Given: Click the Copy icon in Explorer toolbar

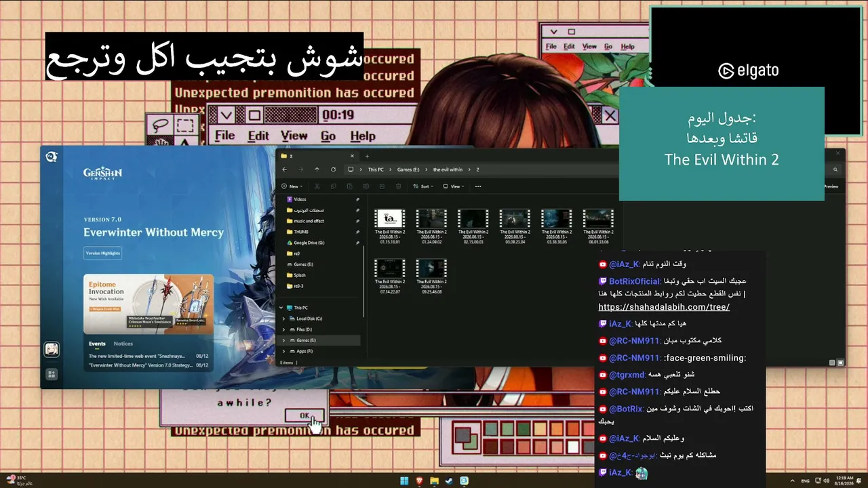Looking at the screenshot, I should [333, 186].
